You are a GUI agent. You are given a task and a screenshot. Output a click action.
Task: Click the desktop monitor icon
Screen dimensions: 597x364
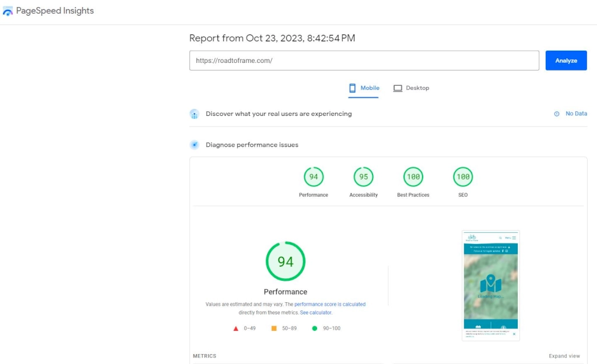[x=398, y=89]
